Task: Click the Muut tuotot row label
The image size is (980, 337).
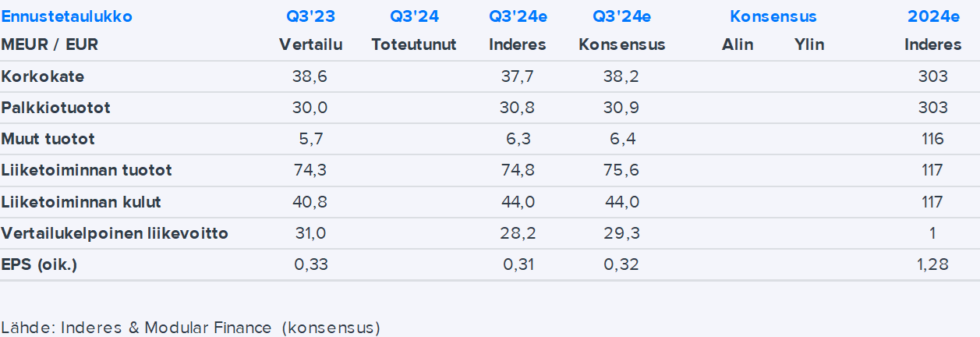Action: pyautogui.click(x=48, y=139)
